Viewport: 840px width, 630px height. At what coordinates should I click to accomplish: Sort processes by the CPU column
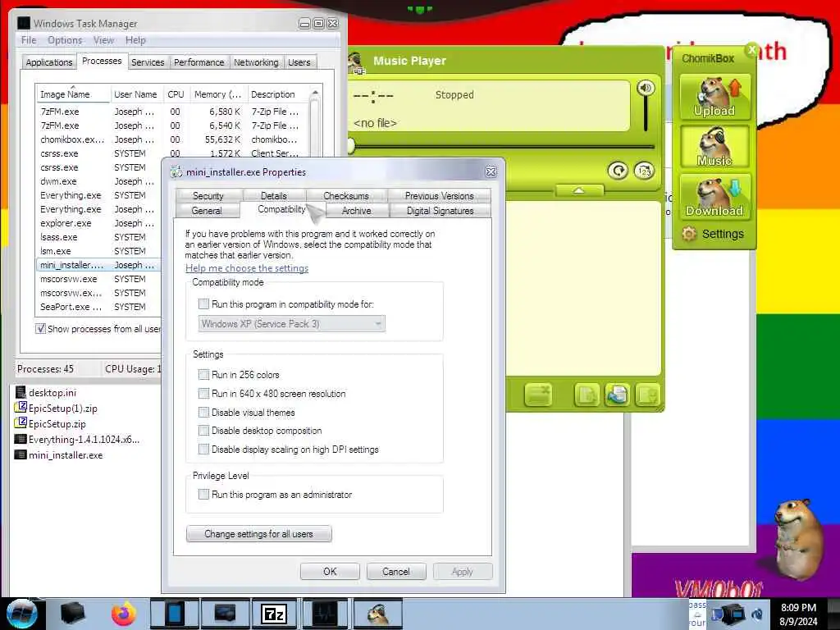pos(176,94)
